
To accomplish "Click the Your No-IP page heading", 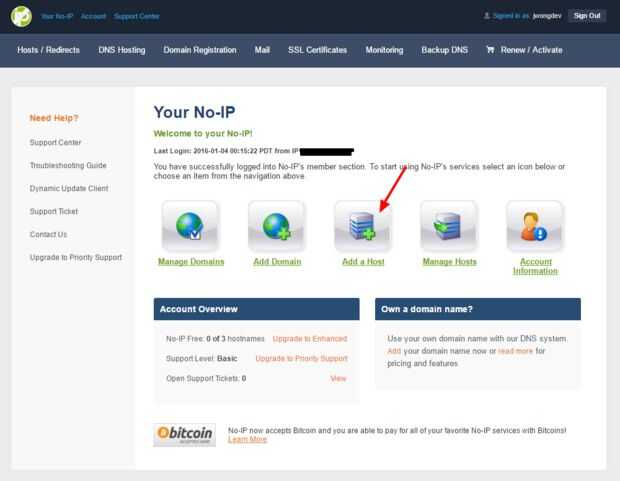I will pyautogui.click(x=194, y=112).
